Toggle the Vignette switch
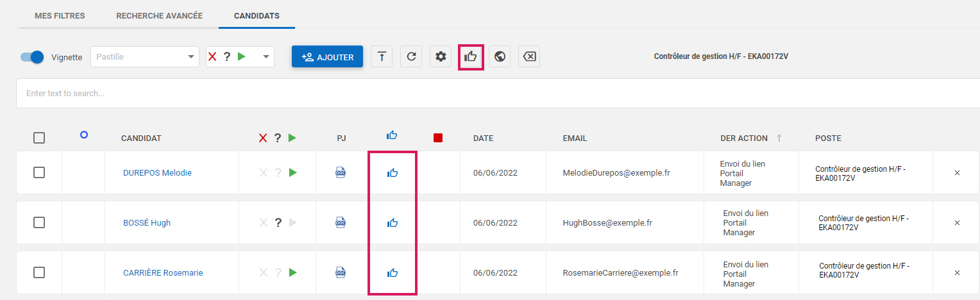 [x=32, y=57]
